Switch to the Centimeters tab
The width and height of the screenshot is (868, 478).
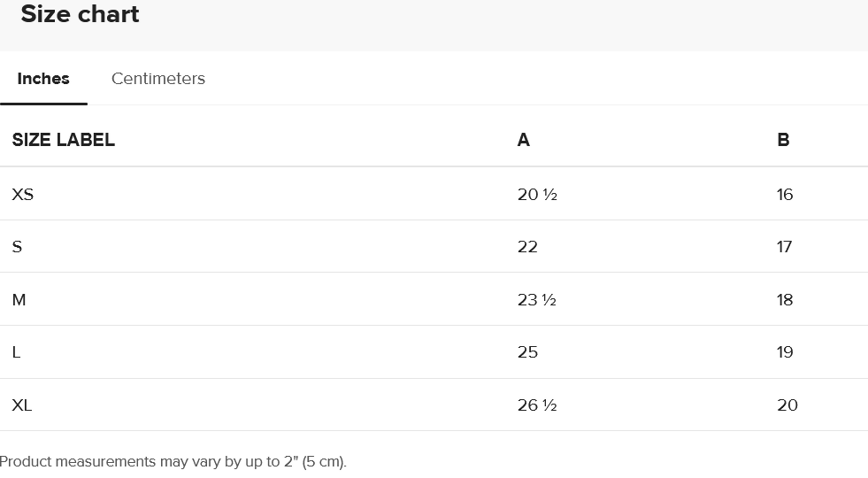coord(158,79)
